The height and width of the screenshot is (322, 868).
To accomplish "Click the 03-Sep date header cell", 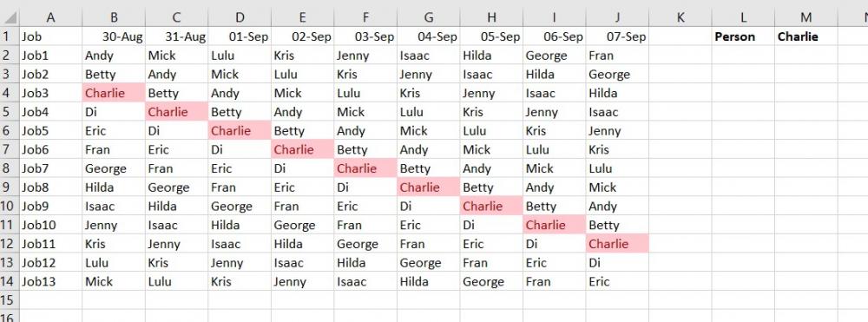I will (x=365, y=36).
